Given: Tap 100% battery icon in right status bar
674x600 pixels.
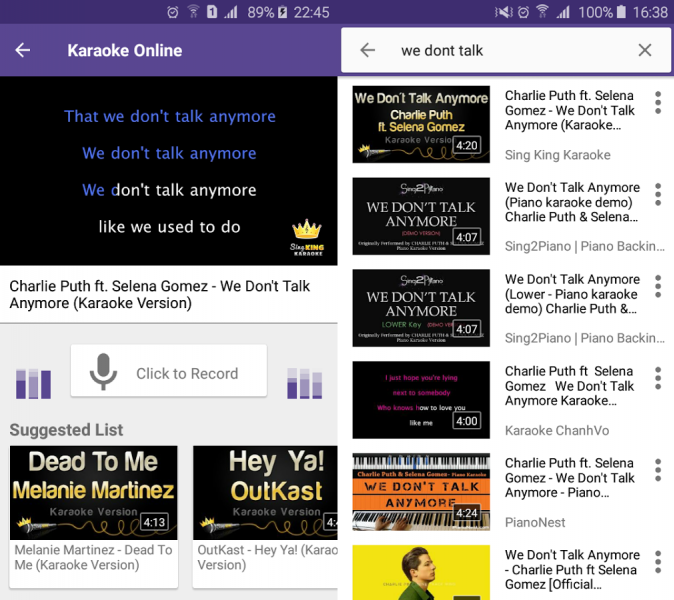Looking at the screenshot, I should (621, 12).
